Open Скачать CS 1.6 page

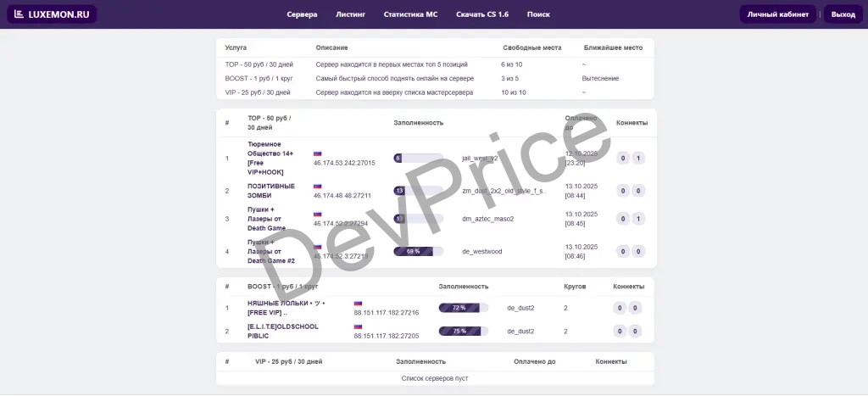coord(482,14)
